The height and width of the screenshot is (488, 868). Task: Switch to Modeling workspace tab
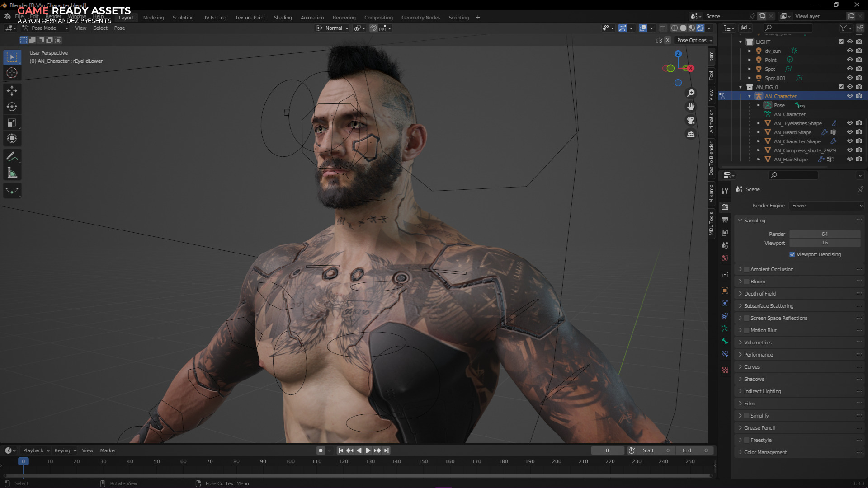[153, 18]
